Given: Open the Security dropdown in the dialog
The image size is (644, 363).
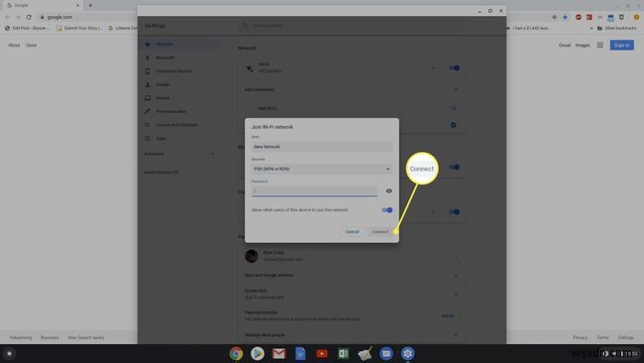Looking at the screenshot, I should [322, 169].
